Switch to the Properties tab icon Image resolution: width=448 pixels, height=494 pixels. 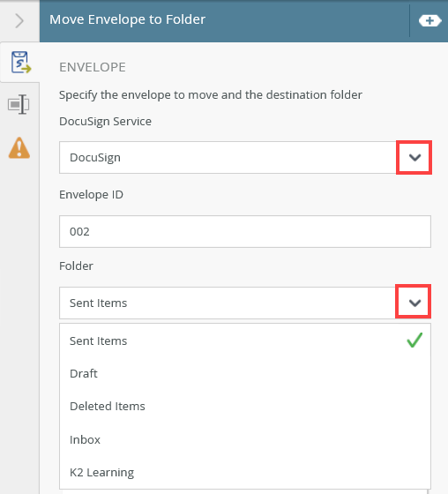(x=19, y=104)
